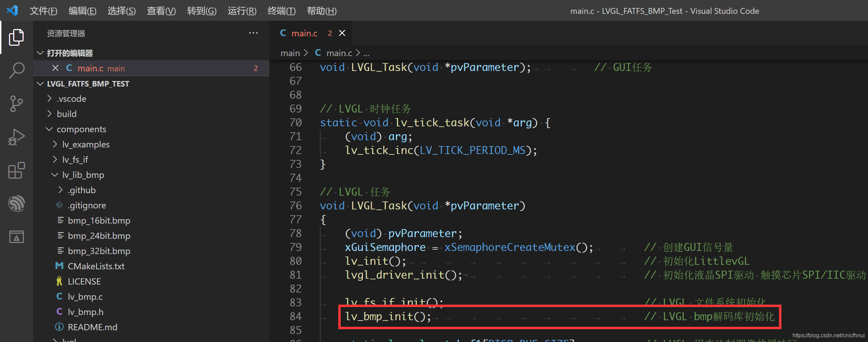Open the Explorer panel more actions (...)

[x=253, y=33]
